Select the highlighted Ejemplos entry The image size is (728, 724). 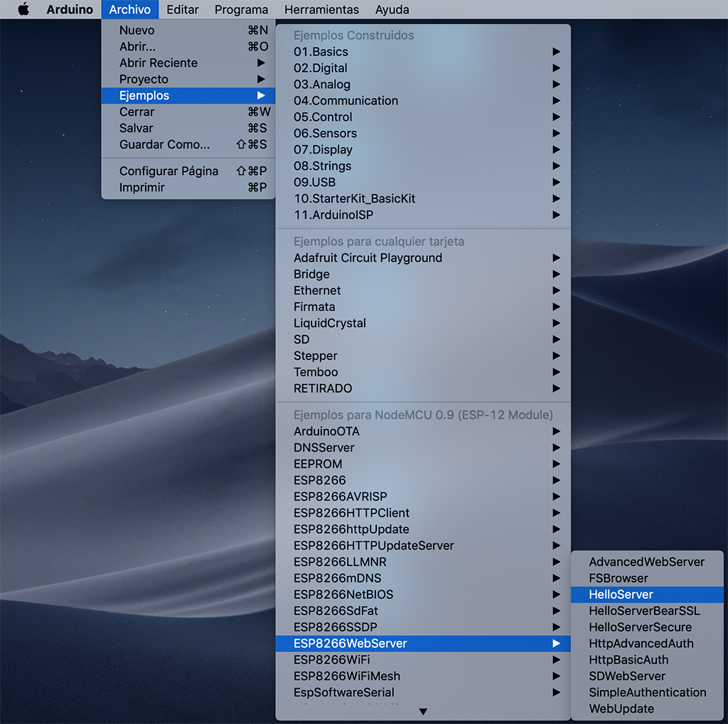pyautogui.click(x=188, y=96)
